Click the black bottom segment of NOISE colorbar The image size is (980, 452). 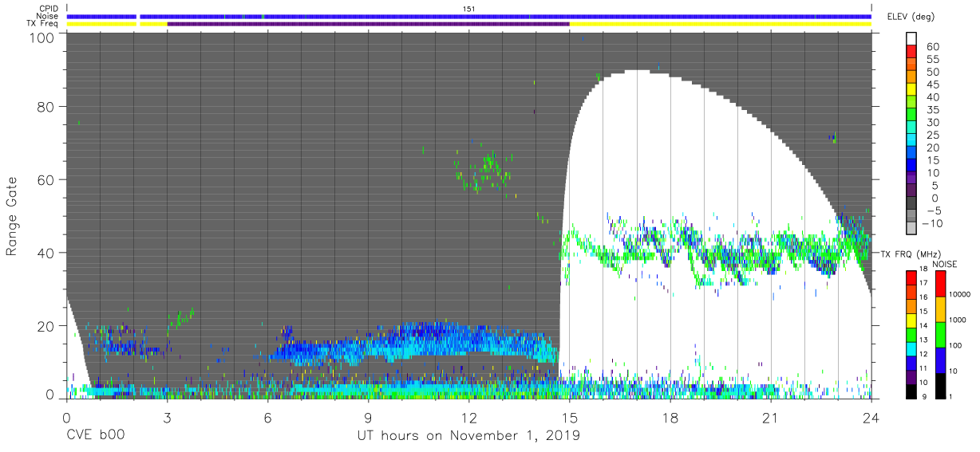941,385
